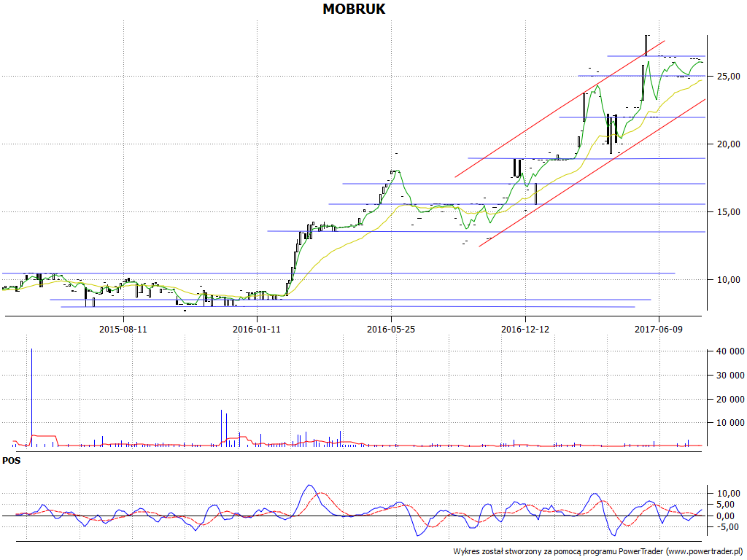Click the 25,00 price axis label
The image size is (747, 560).
tap(729, 76)
